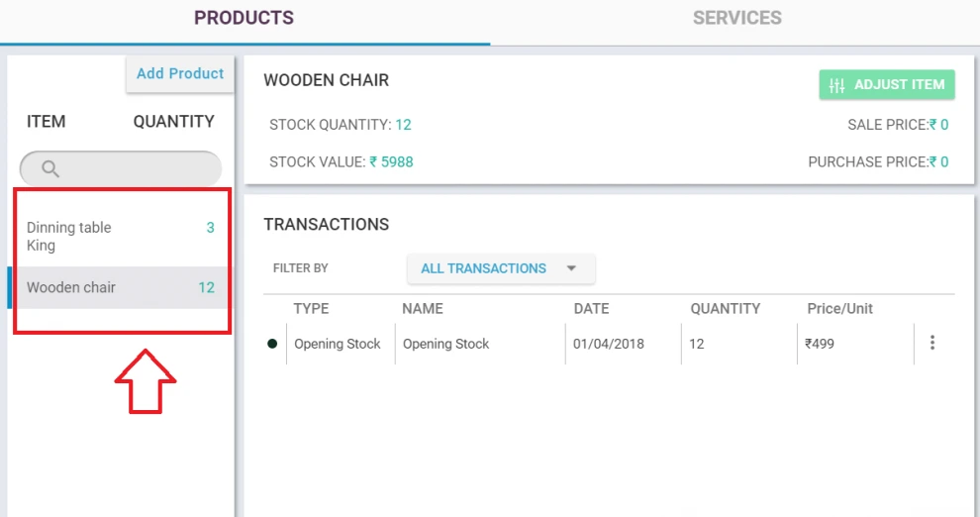
Task: Click the TRANSACTIONS heading
Action: (x=327, y=225)
